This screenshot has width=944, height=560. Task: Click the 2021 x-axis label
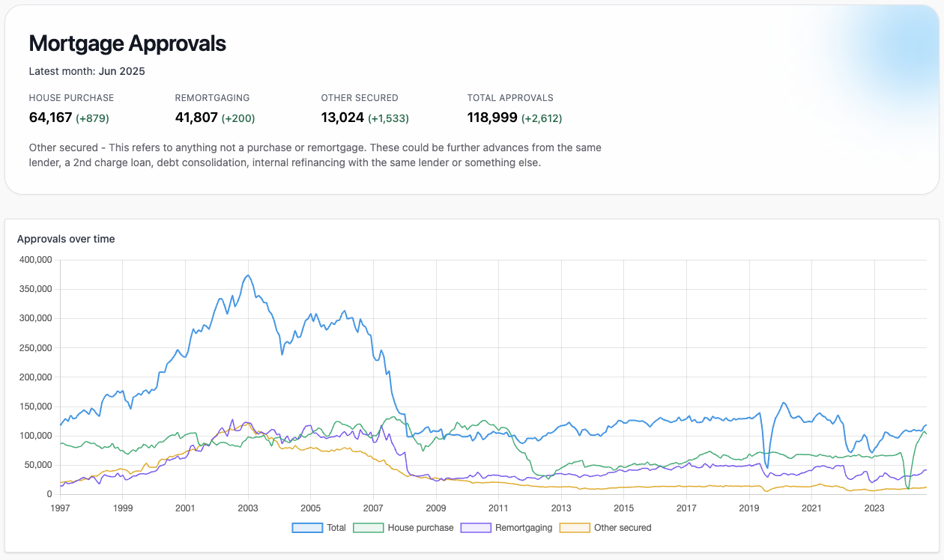coord(811,508)
